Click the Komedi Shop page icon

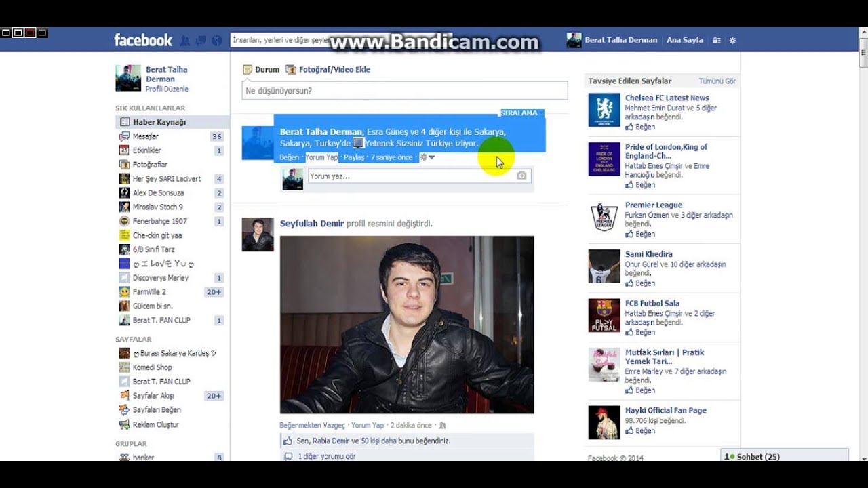124,367
